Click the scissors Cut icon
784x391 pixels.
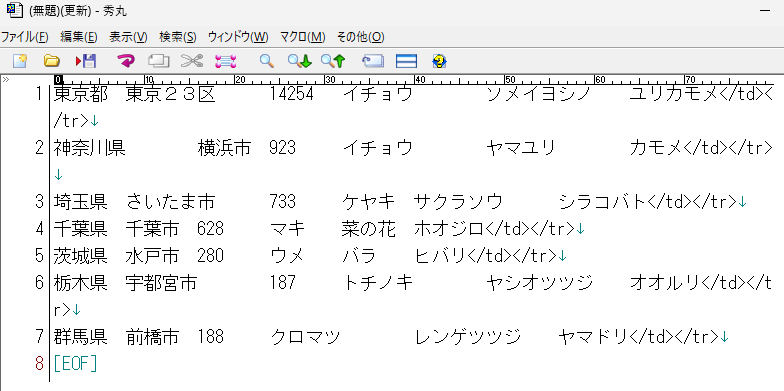[x=192, y=62]
